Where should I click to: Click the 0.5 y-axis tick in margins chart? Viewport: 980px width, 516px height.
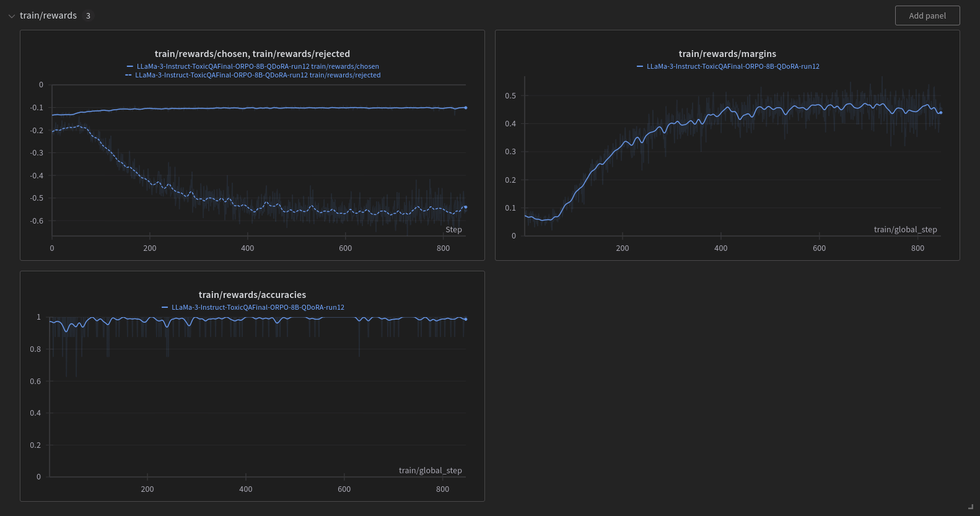point(510,95)
